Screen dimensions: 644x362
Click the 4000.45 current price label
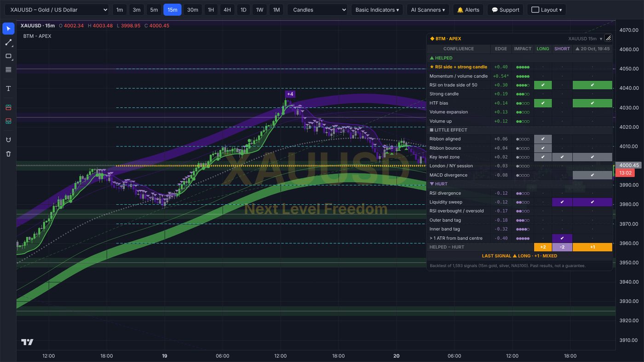(630, 165)
